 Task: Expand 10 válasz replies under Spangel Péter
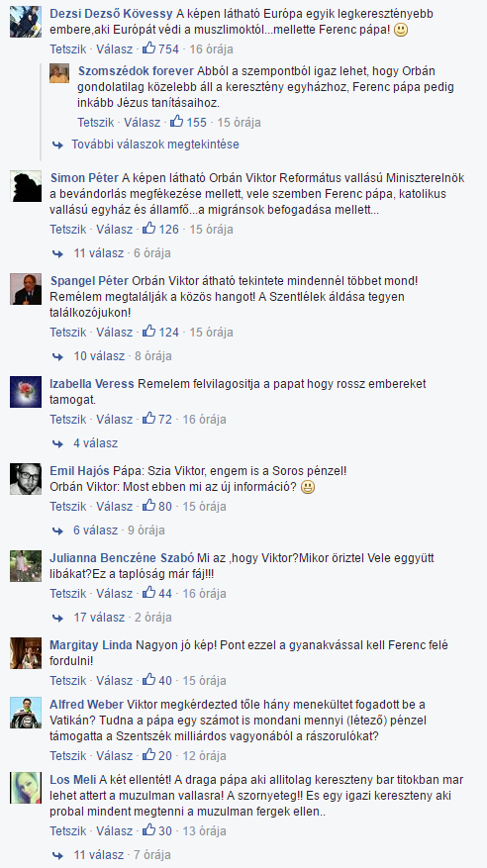99,356
